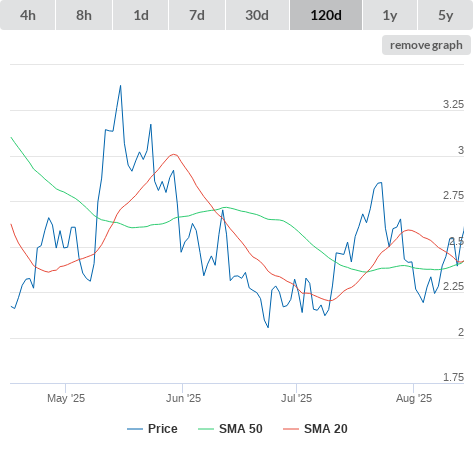Viewport: 474px width, 455px height.
Task: Click the red SMA 20 legend marker
Action: pos(291,429)
